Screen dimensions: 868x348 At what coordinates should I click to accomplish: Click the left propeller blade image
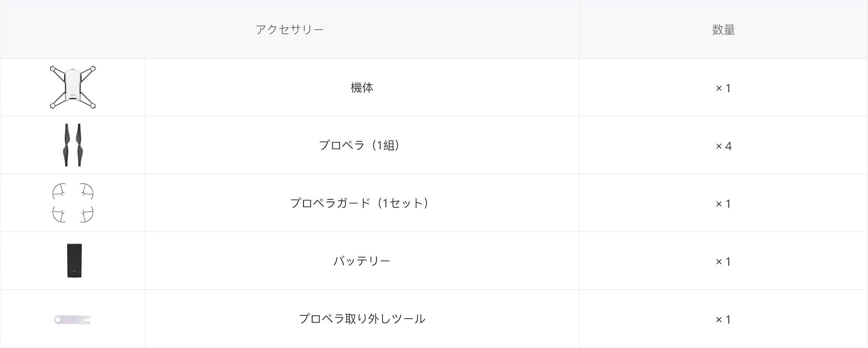pos(67,145)
